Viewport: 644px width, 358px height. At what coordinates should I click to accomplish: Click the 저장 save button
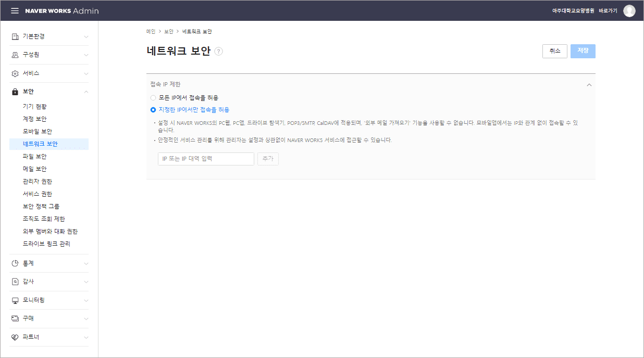[583, 51]
